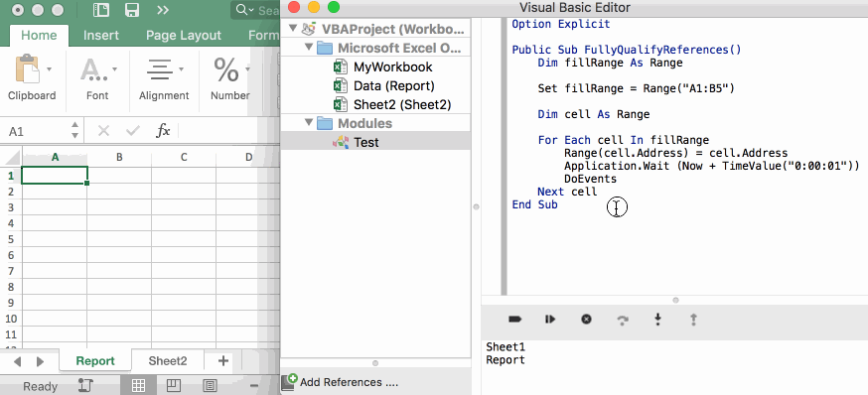Image resolution: width=868 pixels, height=395 pixels.
Task: Select row header 5
Action: 11,239
